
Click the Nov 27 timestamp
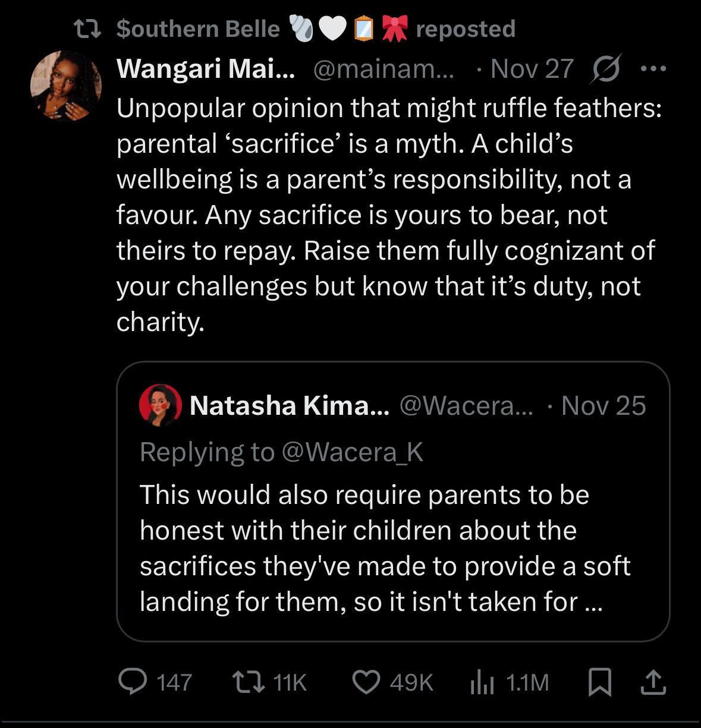pyautogui.click(x=532, y=69)
